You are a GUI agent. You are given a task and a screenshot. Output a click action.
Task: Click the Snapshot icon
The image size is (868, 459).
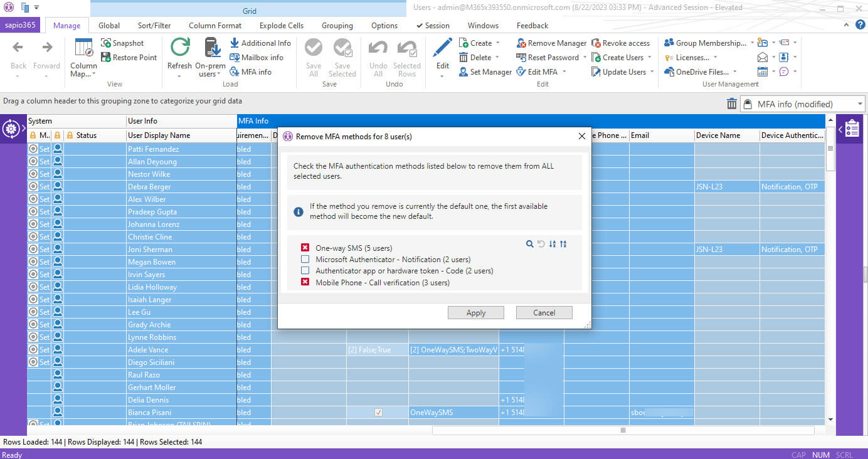tap(106, 43)
